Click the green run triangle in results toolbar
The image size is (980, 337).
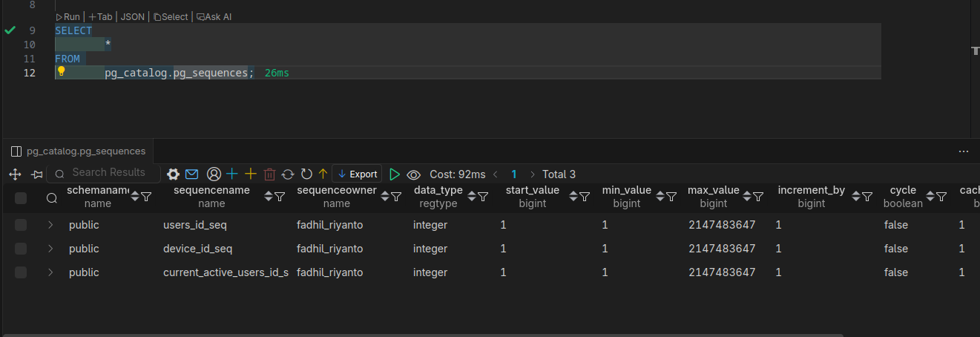coord(395,174)
